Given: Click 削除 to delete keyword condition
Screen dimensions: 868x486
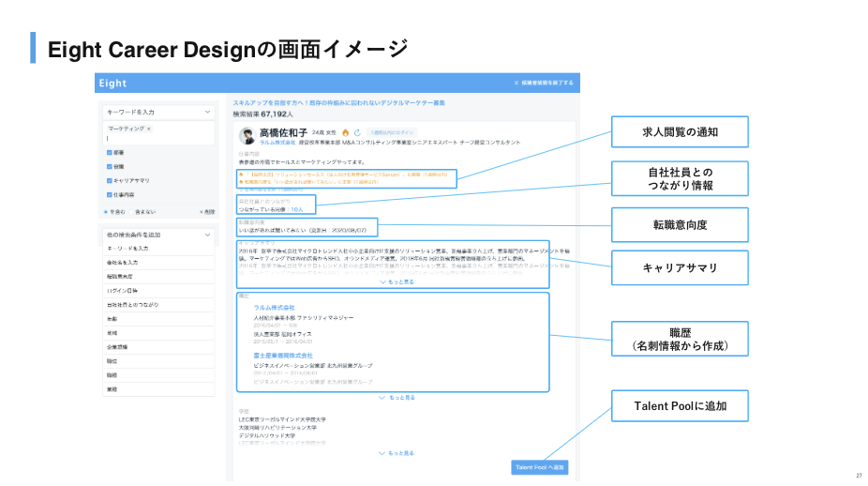Looking at the screenshot, I should (207, 212).
